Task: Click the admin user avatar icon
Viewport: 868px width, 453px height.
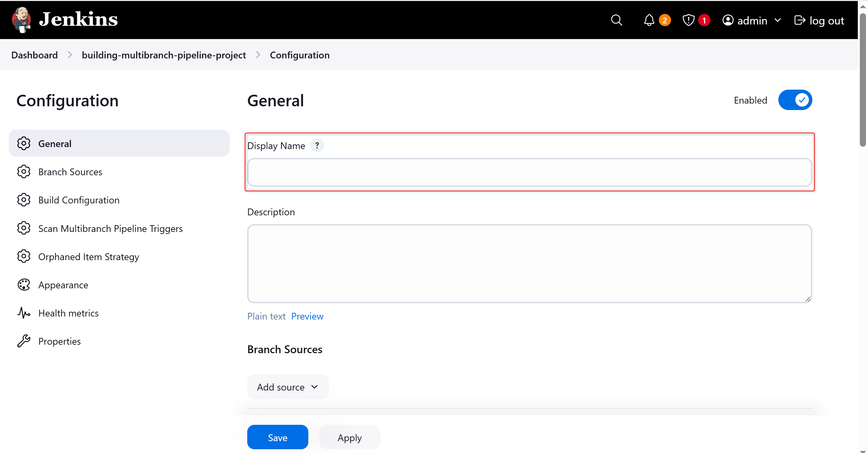Action: tap(728, 20)
